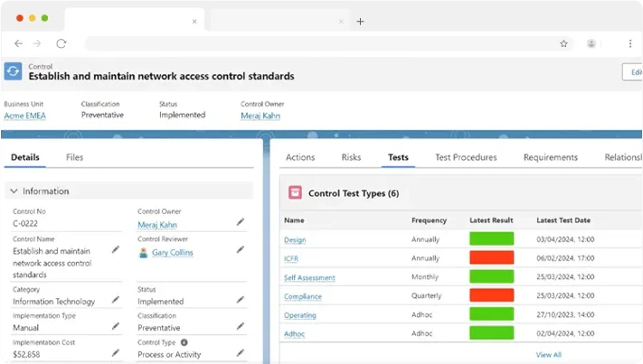Click pencil icon next to Control Name field

tap(115, 249)
